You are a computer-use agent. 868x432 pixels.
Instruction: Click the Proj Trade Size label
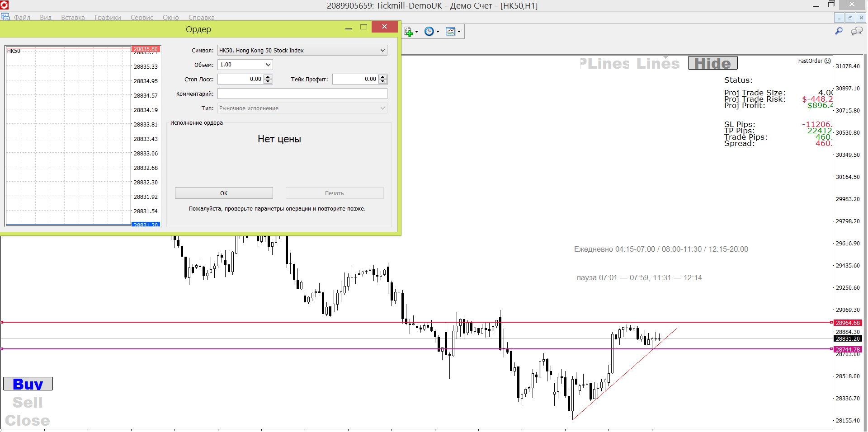[x=755, y=93]
